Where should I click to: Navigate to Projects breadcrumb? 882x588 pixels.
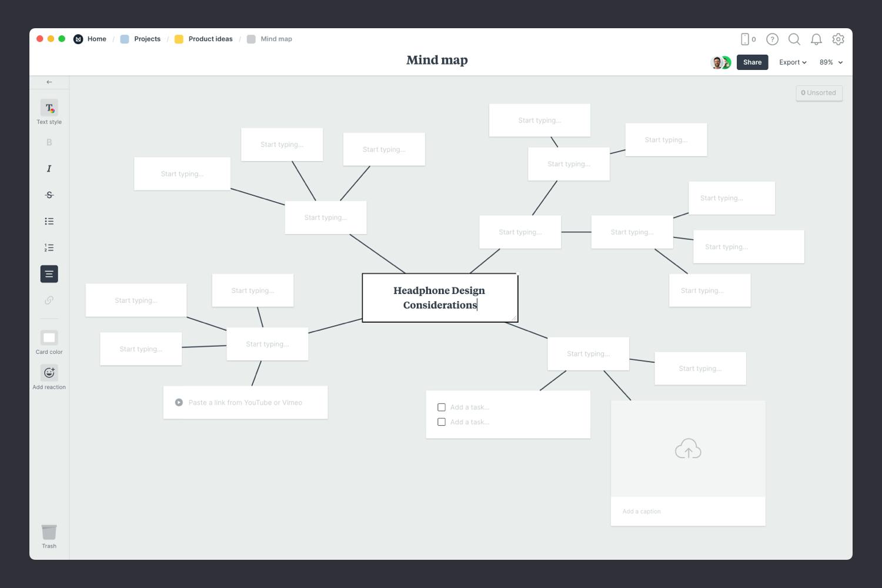(x=146, y=39)
